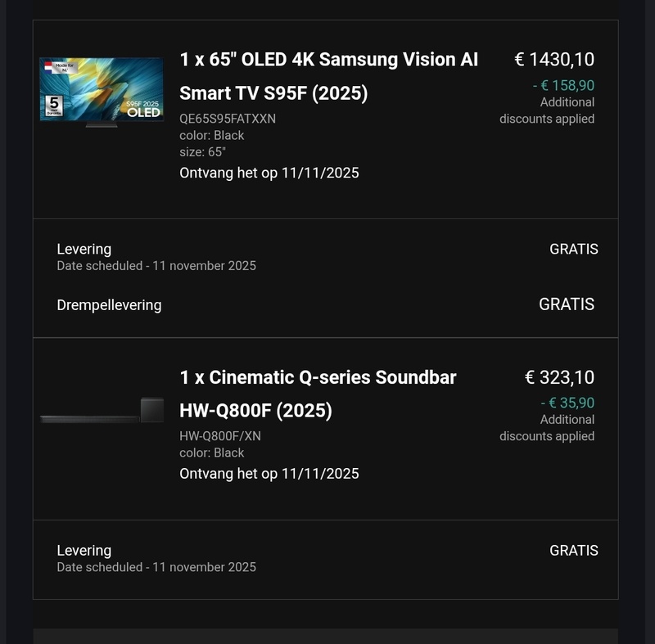Click the - € 35,90 discount amount

tap(567, 403)
